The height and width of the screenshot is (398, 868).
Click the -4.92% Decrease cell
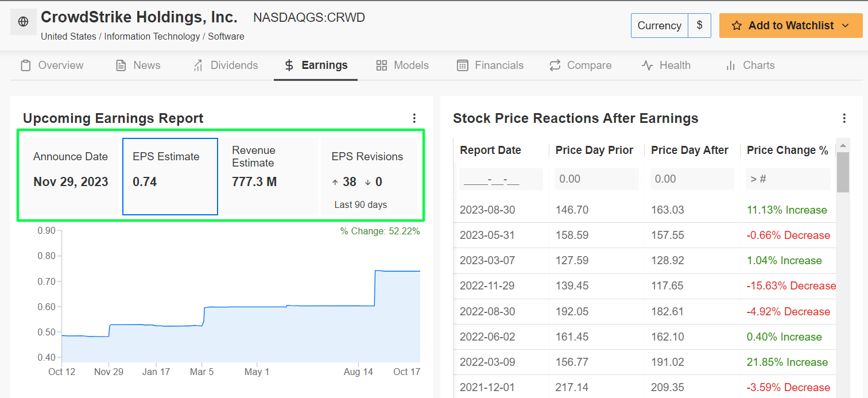tap(788, 312)
